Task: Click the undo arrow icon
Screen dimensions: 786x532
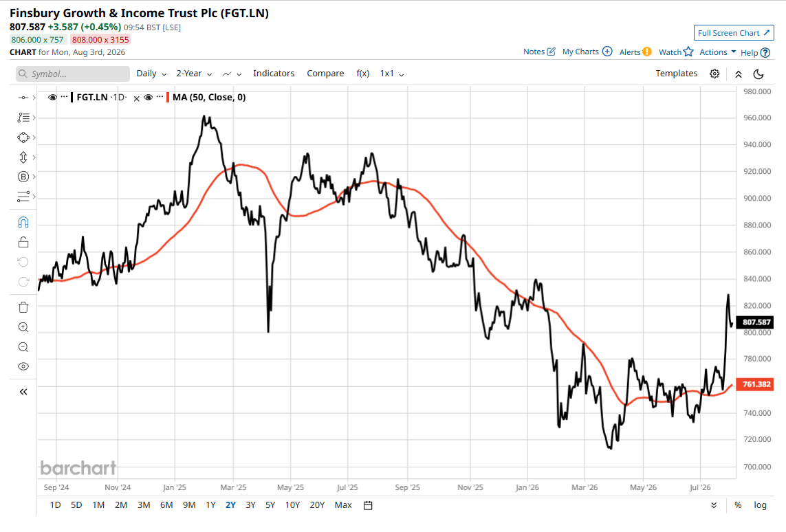Action: tap(23, 262)
